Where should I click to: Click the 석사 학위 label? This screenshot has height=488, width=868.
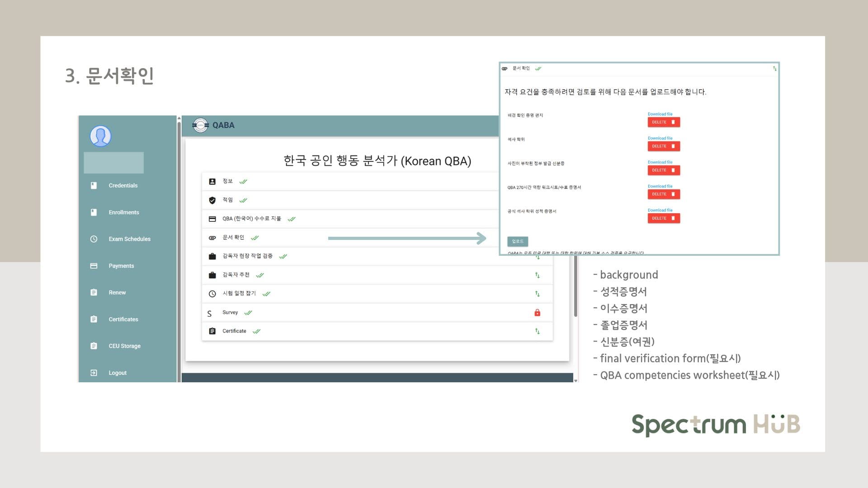516,140
